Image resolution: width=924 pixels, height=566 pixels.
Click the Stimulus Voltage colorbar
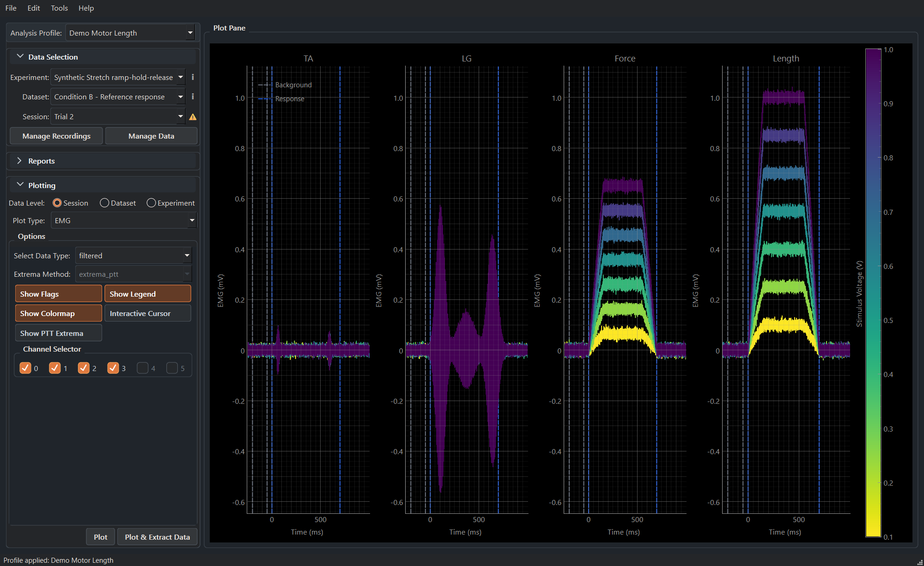pos(873,293)
